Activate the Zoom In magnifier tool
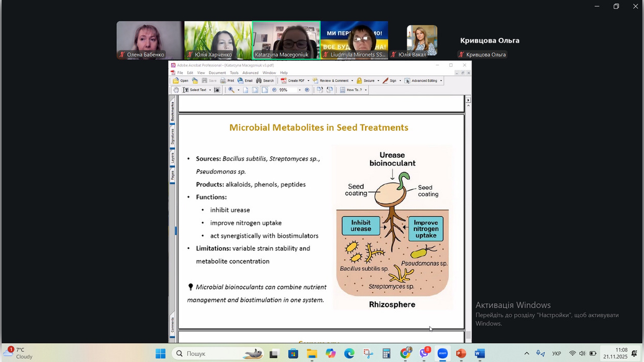 231,90
